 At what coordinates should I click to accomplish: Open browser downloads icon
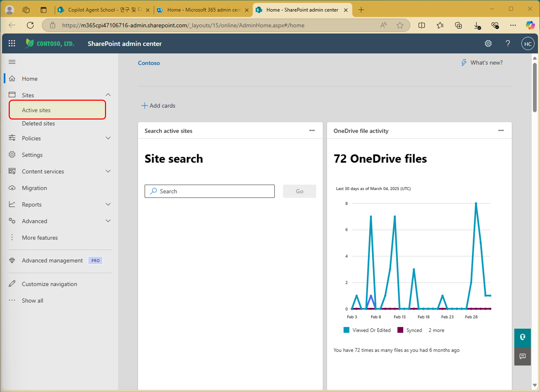point(477,25)
